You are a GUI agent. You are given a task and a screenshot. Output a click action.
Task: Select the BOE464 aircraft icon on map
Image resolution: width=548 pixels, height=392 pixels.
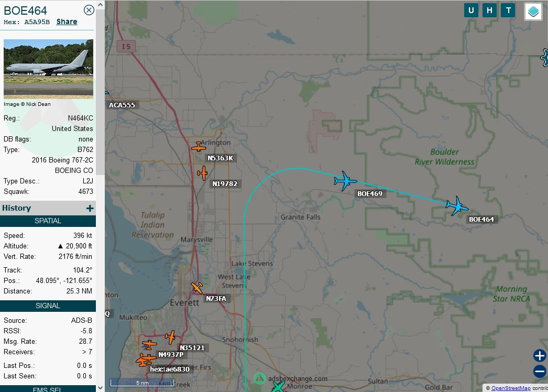click(x=457, y=206)
